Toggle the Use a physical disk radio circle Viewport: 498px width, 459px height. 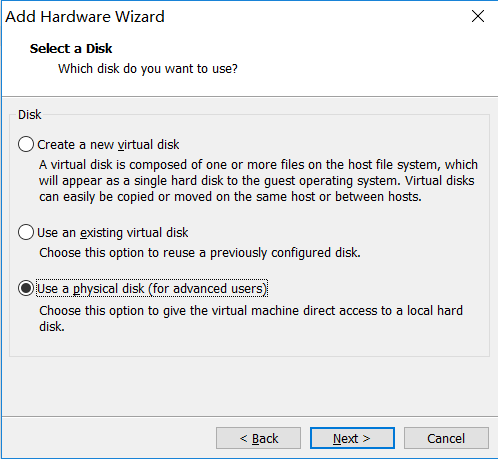pos(26,288)
